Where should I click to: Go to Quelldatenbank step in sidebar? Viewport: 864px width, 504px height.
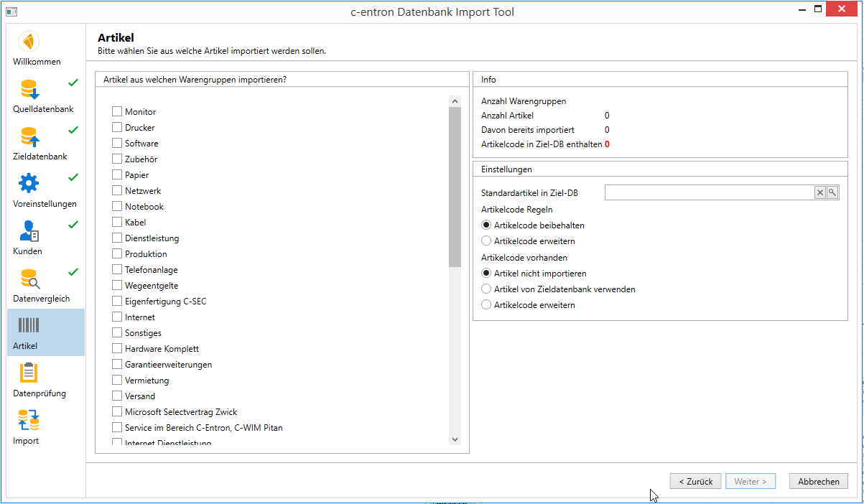(x=29, y=90)
